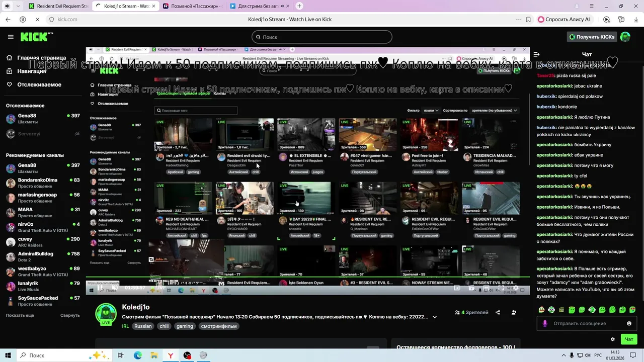Screen dimensions: 644x362
Task: Expand the stream title description chevron
Action: pyautogui.click(x=435, y=317)
